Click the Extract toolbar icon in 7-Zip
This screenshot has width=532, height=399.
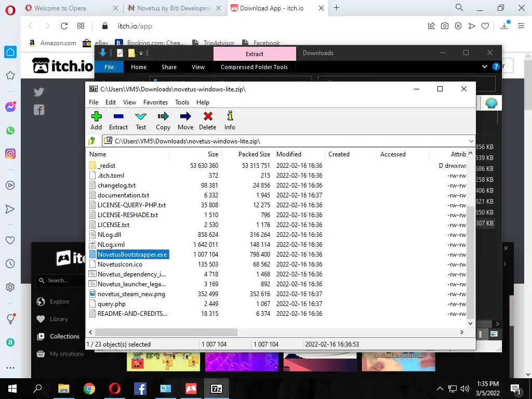[x=118, y=121]
